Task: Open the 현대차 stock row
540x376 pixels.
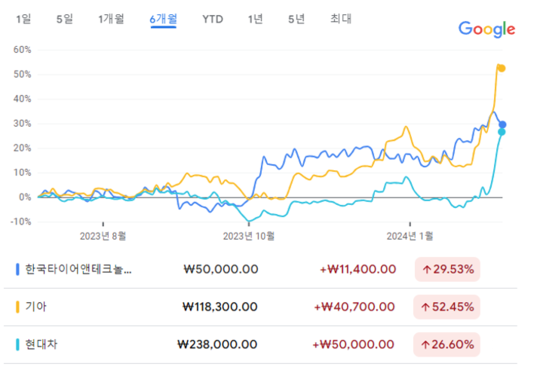Action: pos(260,344)
